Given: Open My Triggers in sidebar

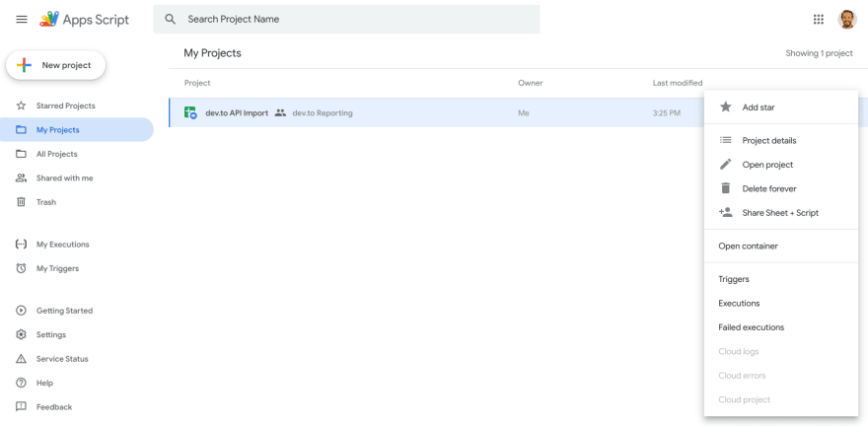Looking at the screenshot, I should tap(57, 268).
